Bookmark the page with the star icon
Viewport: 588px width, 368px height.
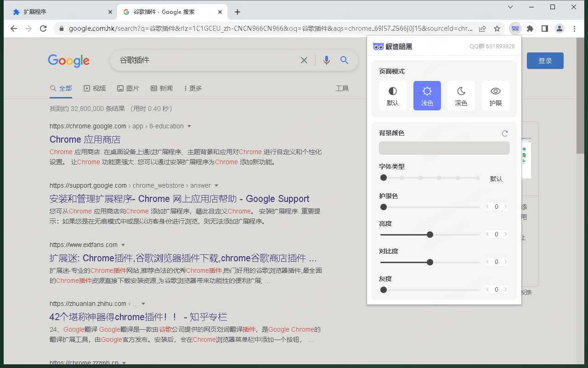(x=497, y=28)
